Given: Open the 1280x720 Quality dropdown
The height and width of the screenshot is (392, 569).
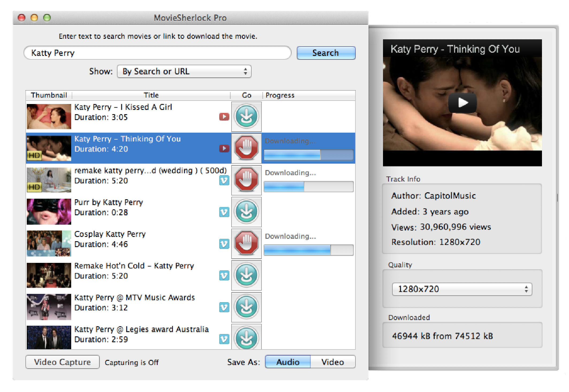Looking at the screenshot, I should tap(462, 289).
